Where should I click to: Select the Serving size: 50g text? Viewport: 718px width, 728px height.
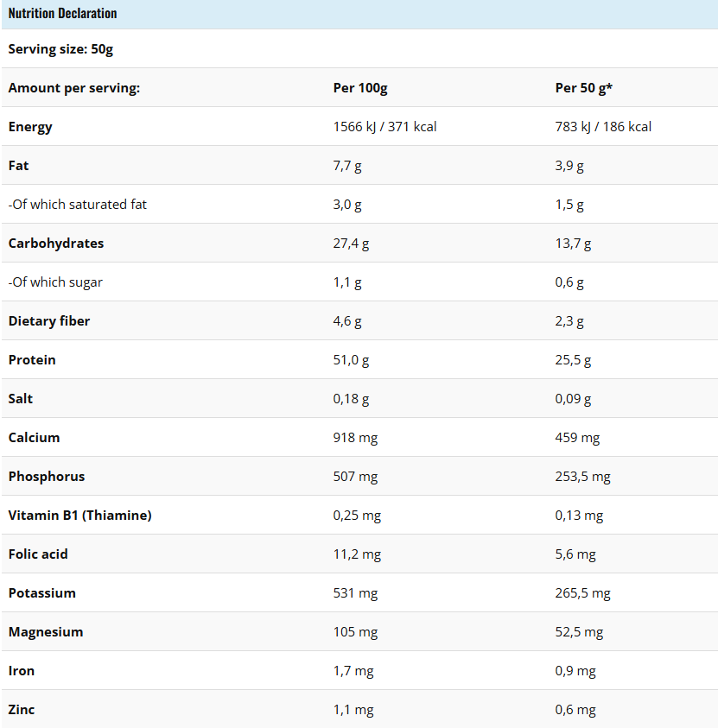[60, 49]
